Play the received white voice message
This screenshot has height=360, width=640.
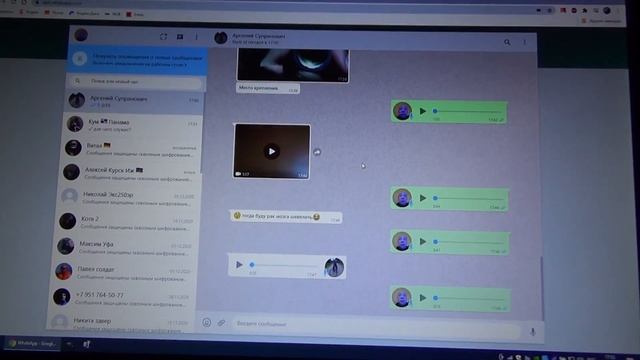(239, 265)
